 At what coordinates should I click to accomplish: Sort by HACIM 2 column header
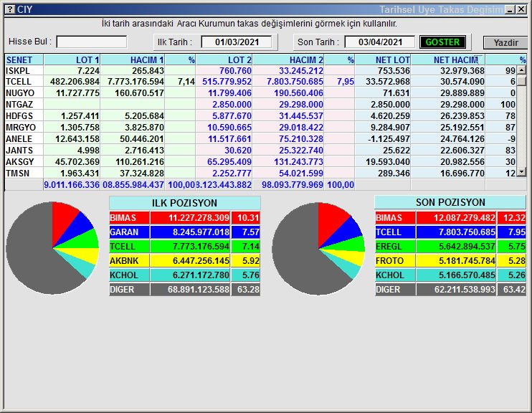[288, 60]
